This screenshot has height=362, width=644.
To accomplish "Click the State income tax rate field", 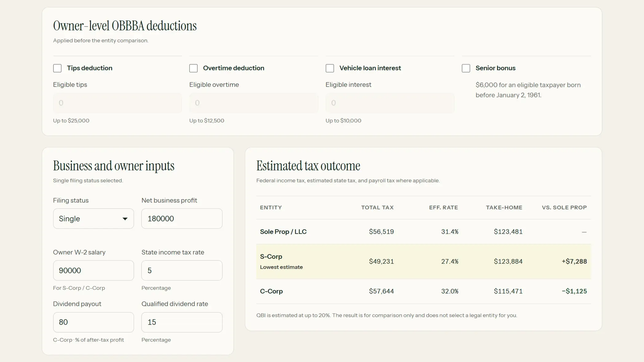I will click(x=182, y=271).
